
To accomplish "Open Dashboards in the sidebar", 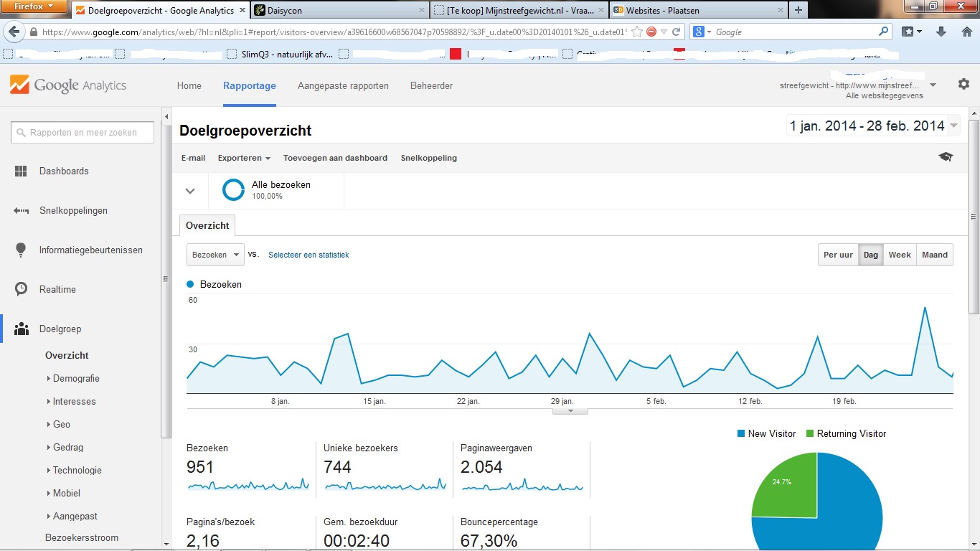I will [64, 171].
